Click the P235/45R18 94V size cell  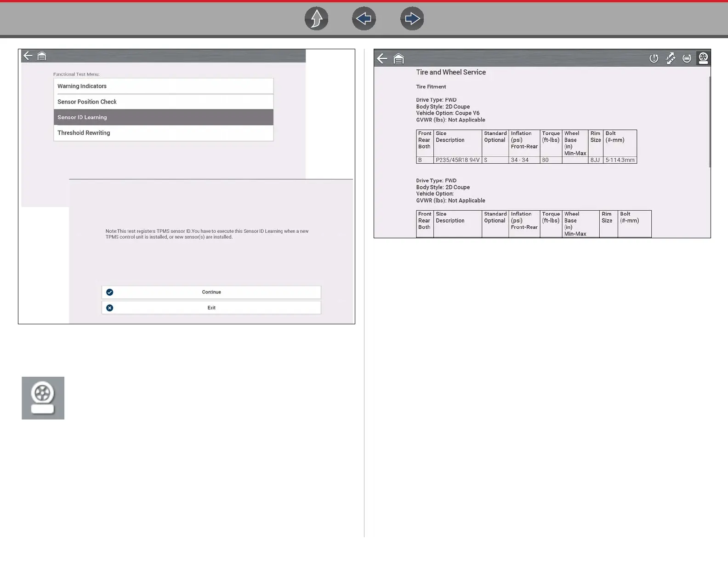click(458, 160)
